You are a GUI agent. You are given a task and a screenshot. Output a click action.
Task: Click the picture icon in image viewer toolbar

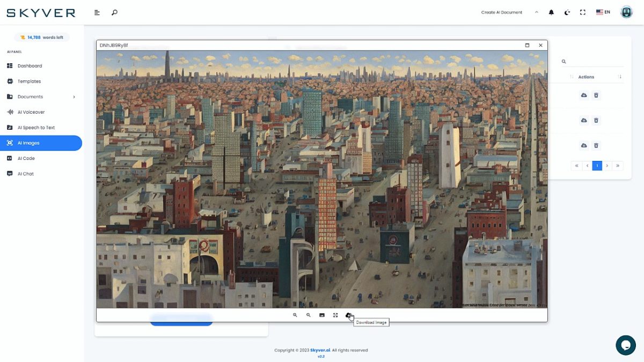pos(322,315)
